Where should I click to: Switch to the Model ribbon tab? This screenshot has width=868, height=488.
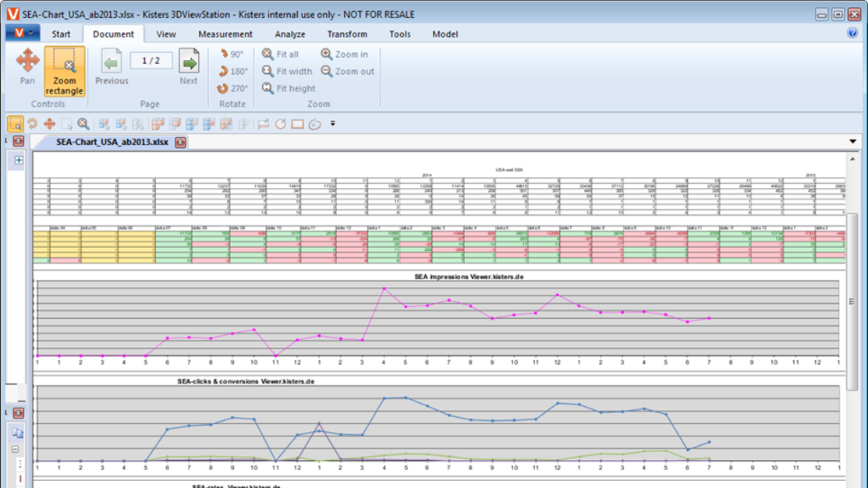(445, 34)
